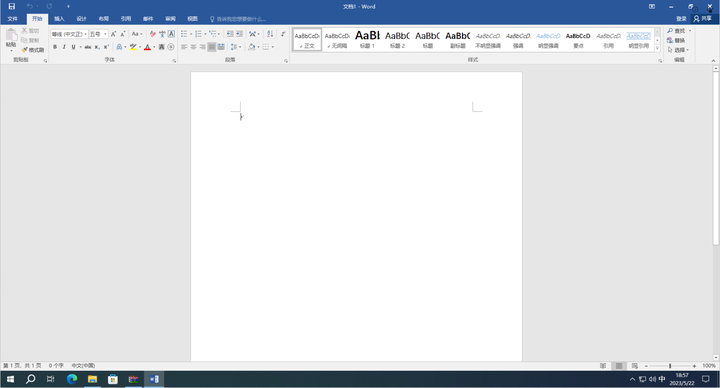Click the Align Left icon
720x388 pixels.
point(184,47)
